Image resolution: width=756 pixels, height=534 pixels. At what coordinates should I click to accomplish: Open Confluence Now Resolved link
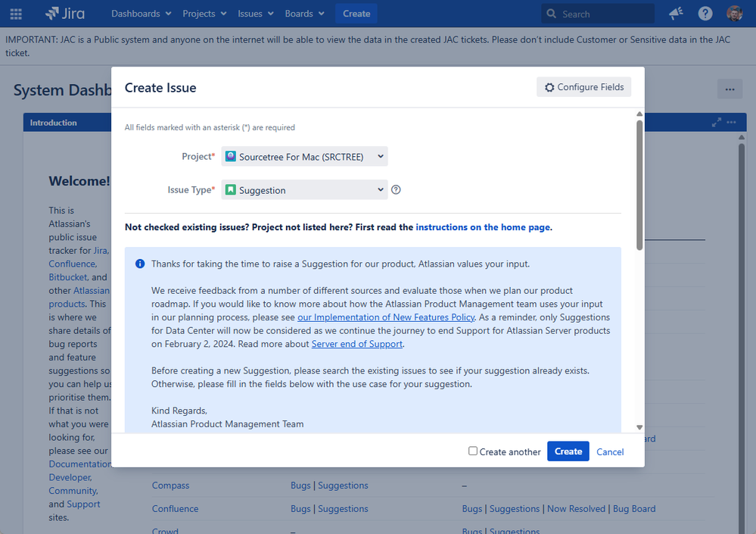[x=576, y=508]
